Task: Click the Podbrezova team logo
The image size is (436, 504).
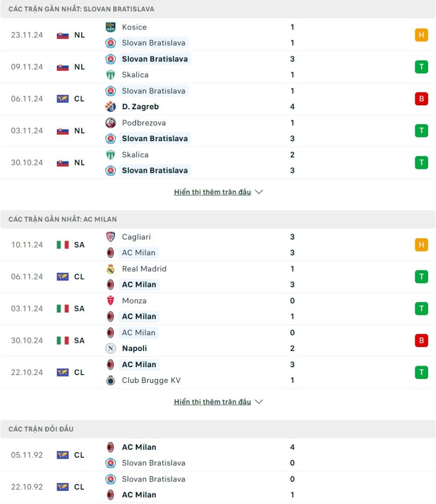Action: pyautogui.click(x=111, y=123)
